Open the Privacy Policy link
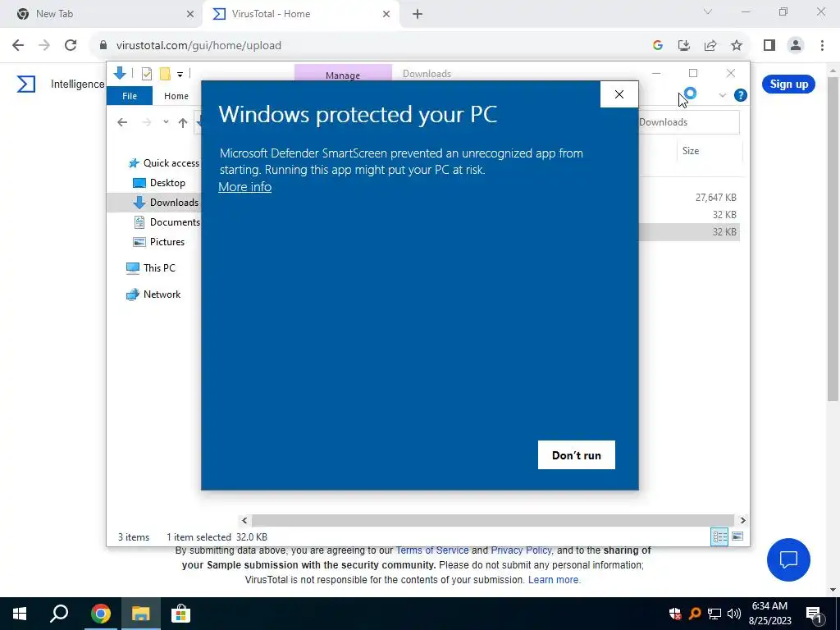The width and height of the screenshot is (840, 630). pos(521,550)
